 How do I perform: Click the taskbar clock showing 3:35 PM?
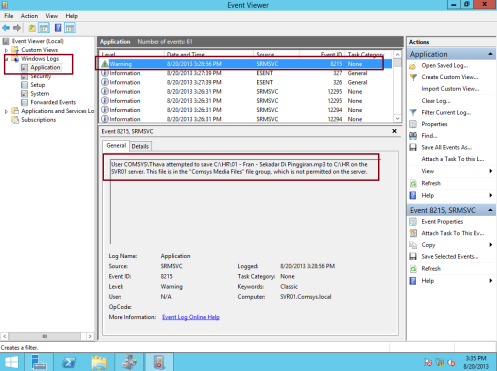tap(476, 362)
